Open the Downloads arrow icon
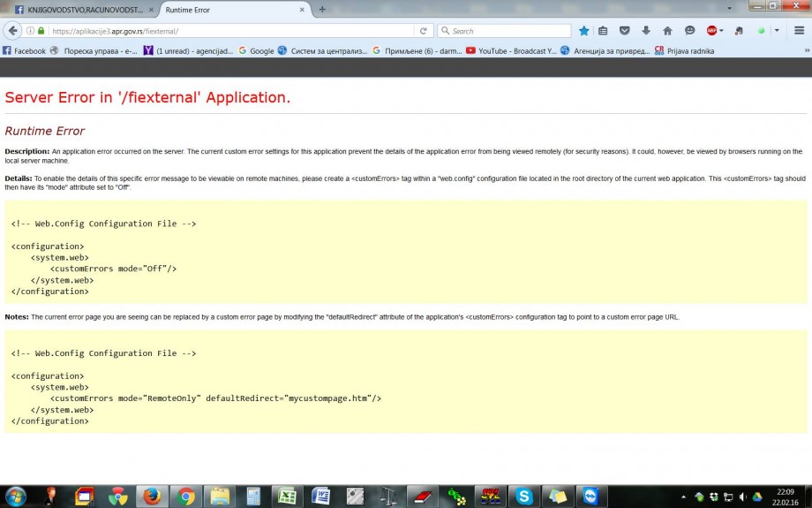812x508 pixels. coord(646,31)
